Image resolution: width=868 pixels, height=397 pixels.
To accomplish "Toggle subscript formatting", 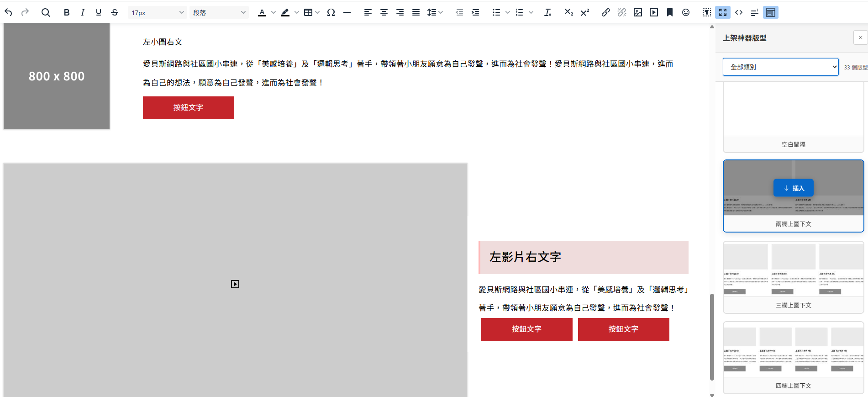I will point(568,12).
